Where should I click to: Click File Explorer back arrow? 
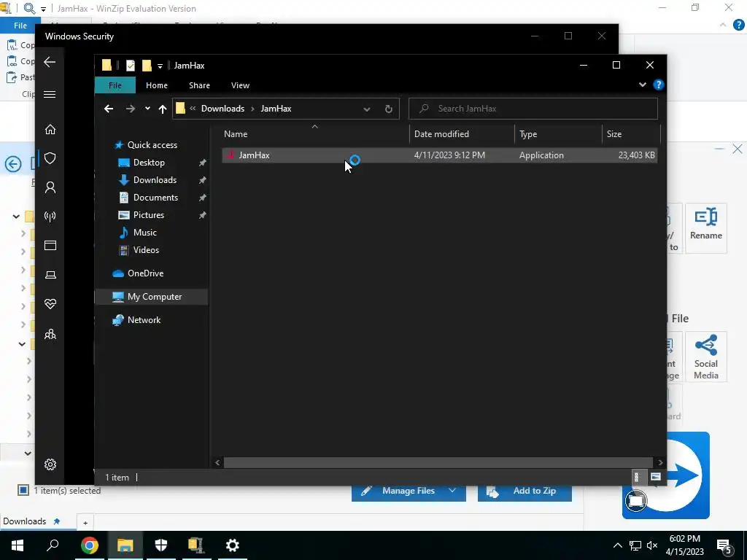[109, 109]
